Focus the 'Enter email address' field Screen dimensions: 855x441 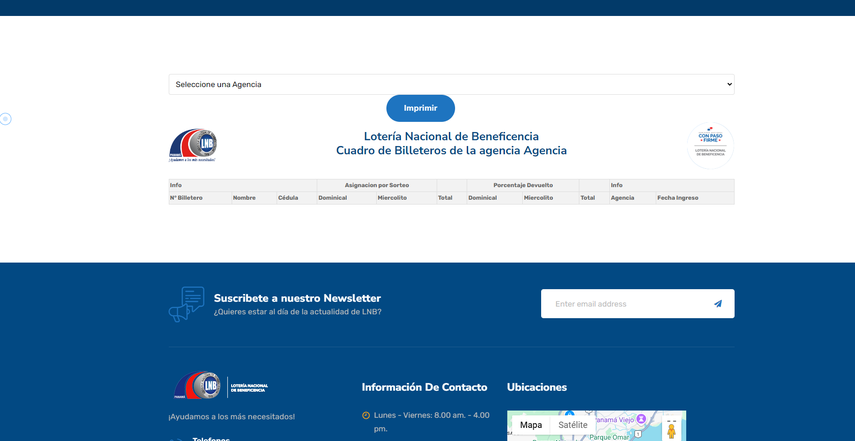[625, 304]
